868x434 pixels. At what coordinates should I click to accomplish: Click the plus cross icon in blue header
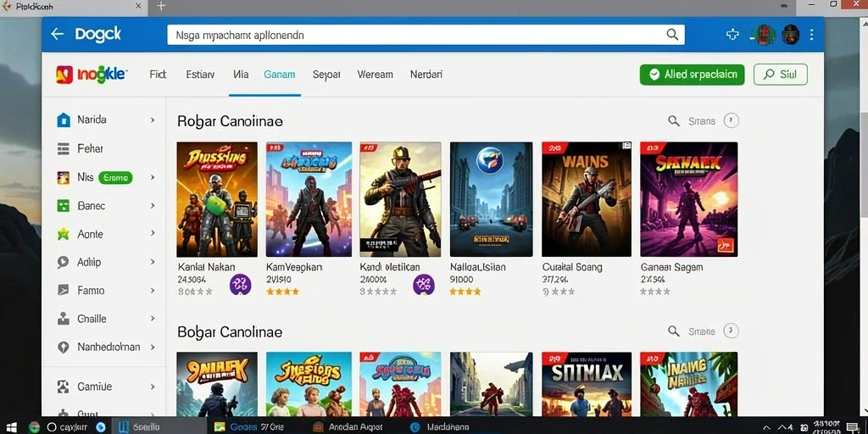(732, 34)
